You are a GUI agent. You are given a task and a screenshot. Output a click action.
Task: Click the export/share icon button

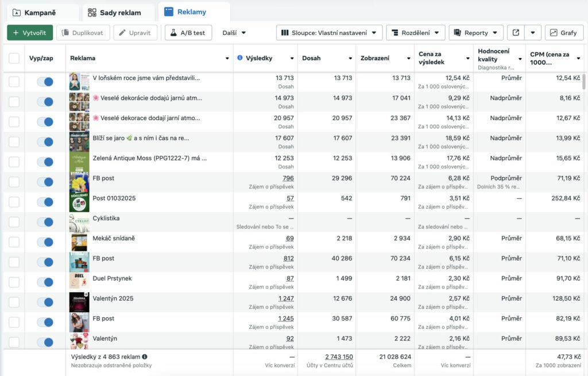516,33
